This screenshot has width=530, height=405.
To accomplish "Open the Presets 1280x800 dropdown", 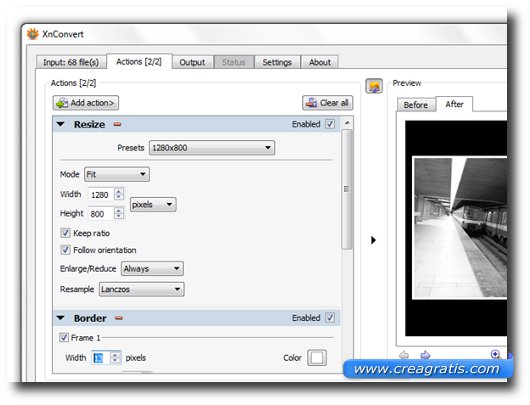I will [212, 148].
